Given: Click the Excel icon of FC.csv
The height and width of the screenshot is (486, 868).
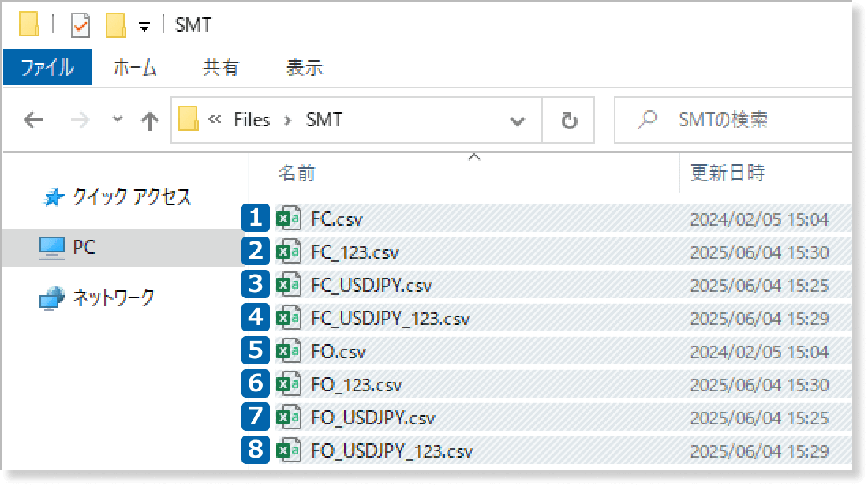Looking at the screenshot, I should (288, 219).
